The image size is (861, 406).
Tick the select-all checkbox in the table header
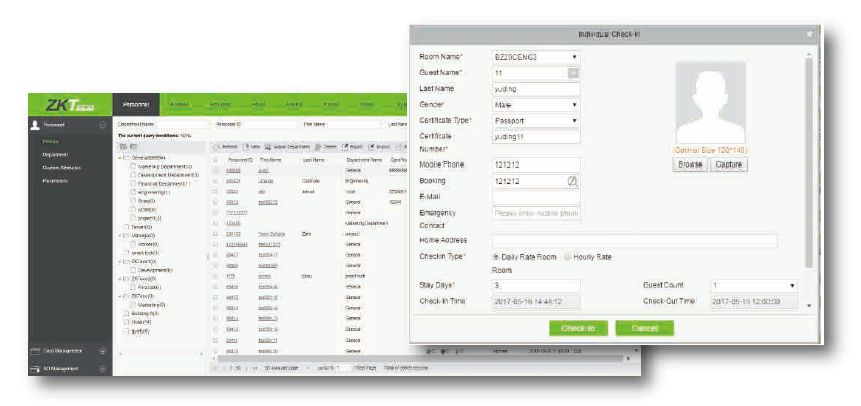pos(214,160)
